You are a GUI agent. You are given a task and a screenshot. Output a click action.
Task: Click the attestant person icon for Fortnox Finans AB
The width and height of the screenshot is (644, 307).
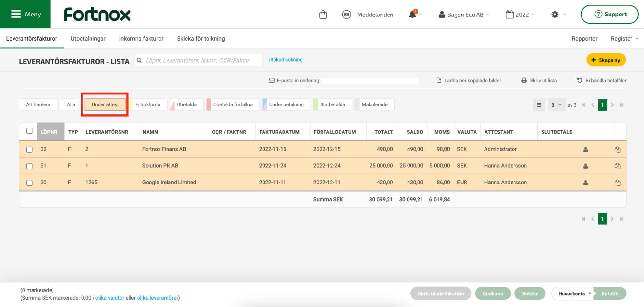pyautogui.click(x=585, y=149)
